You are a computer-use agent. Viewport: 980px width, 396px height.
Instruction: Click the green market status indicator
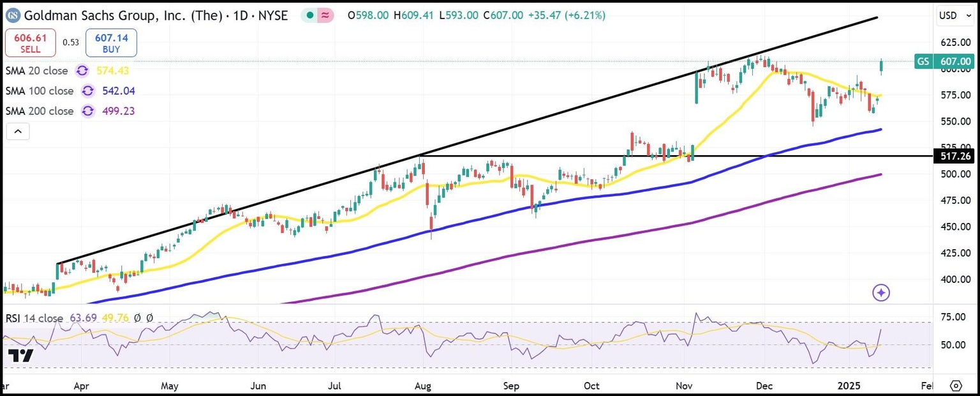[310, 15]
